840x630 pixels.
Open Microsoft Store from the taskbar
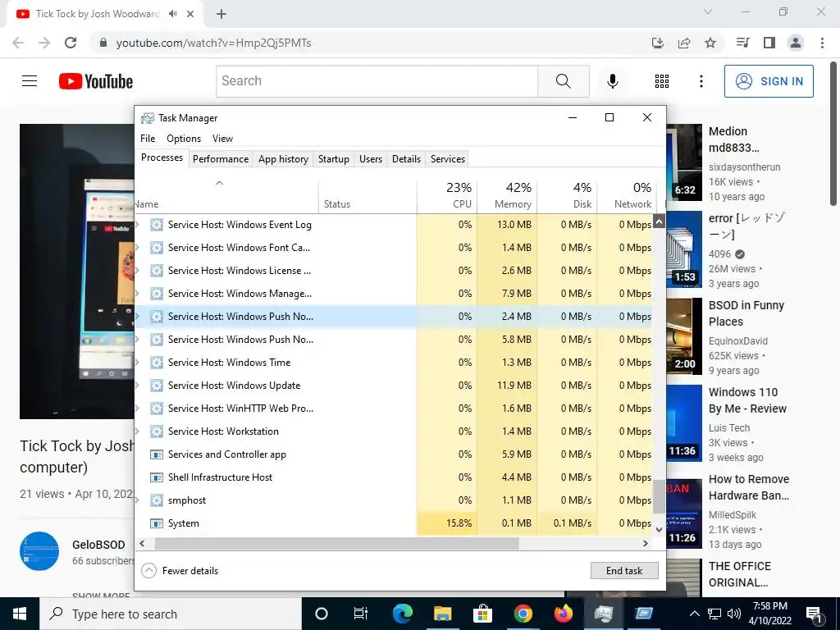[x=482, y=614]
